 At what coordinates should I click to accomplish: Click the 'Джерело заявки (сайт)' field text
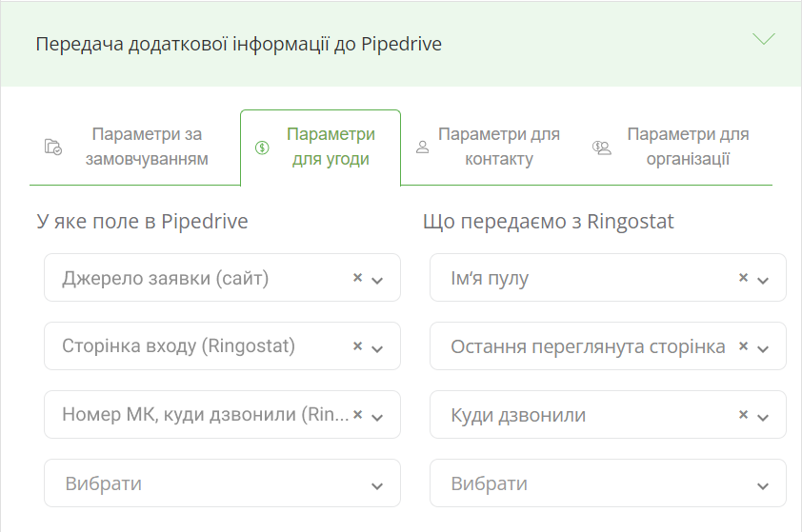165,279
